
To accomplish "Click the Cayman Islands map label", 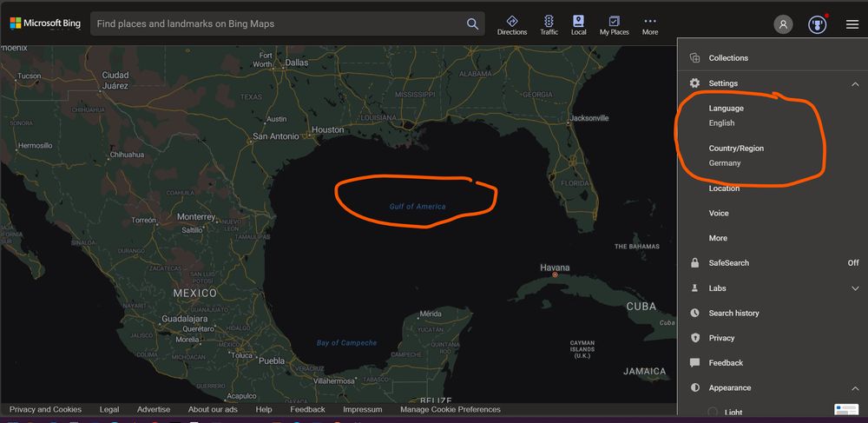I will pyautogui.click(x=582, y=349).
